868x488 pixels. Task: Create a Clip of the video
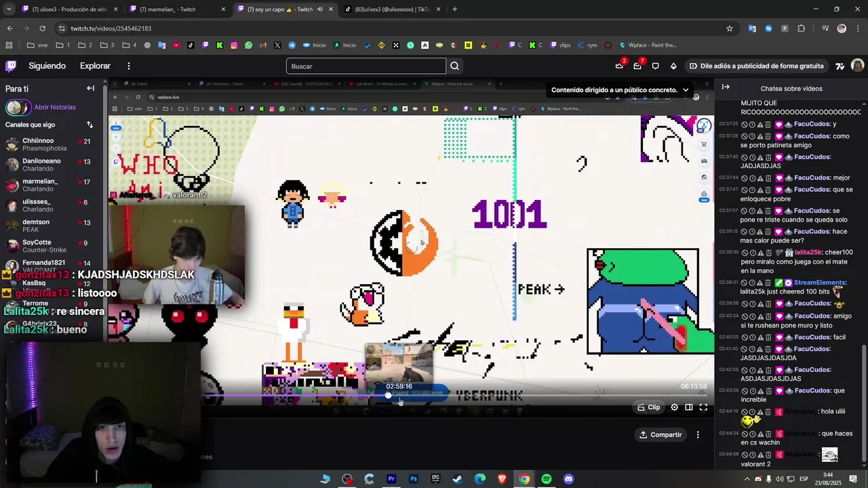[649, 407]
